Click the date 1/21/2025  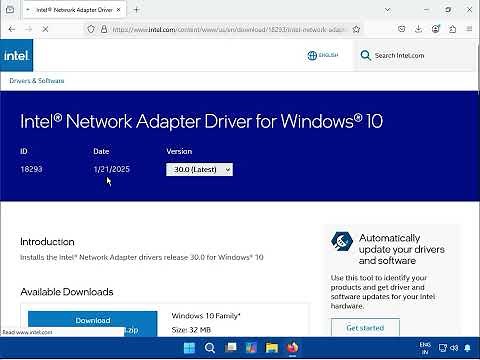tap(111, 169)
